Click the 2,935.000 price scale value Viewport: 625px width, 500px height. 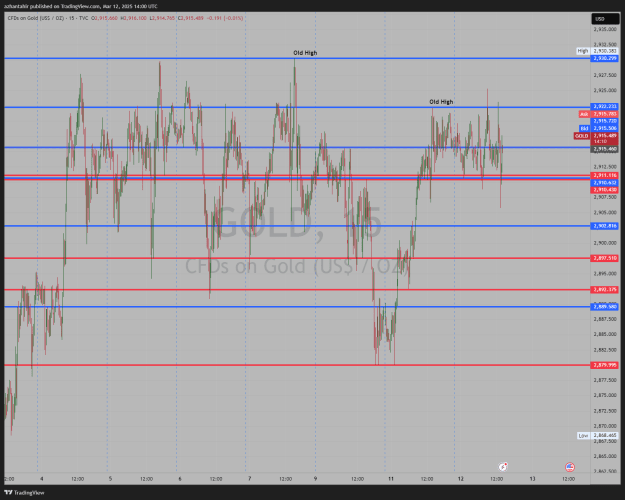pos(605,30)
